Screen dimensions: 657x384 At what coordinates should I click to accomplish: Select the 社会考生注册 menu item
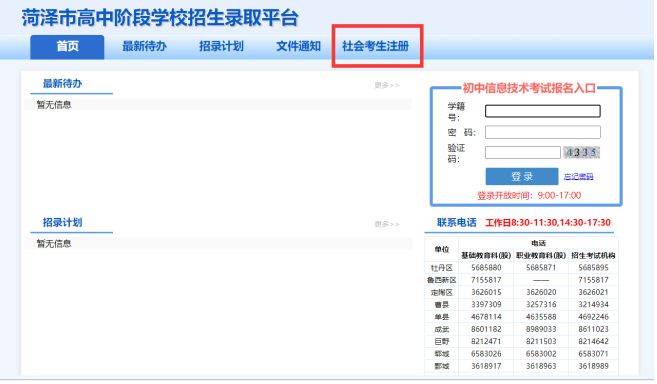[375, 46]
